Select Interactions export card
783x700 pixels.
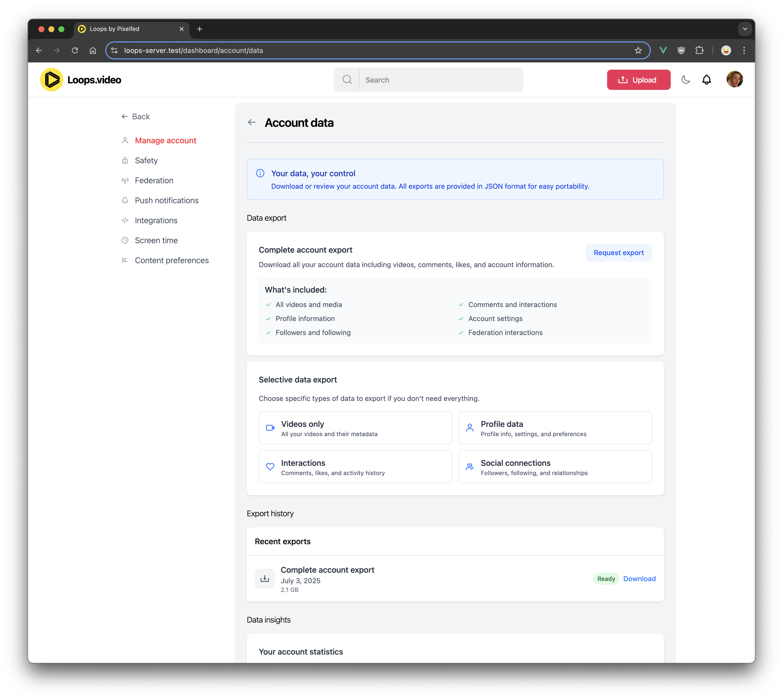click(x=355, y=466)
